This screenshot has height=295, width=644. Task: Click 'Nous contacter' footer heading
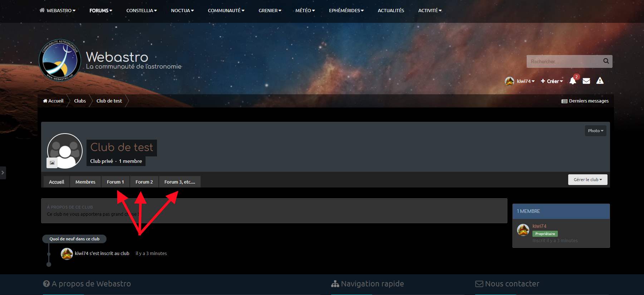click(x=507, y=284)
